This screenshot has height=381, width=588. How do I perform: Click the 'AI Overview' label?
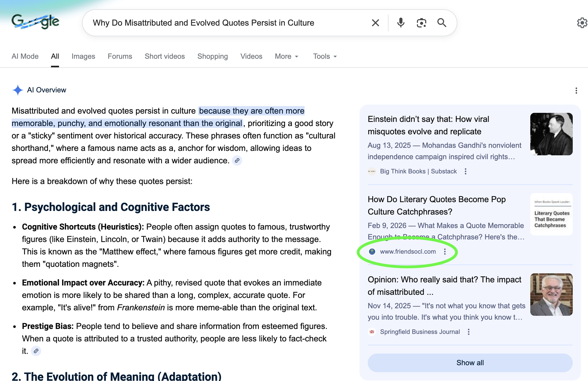coord(47,90)
